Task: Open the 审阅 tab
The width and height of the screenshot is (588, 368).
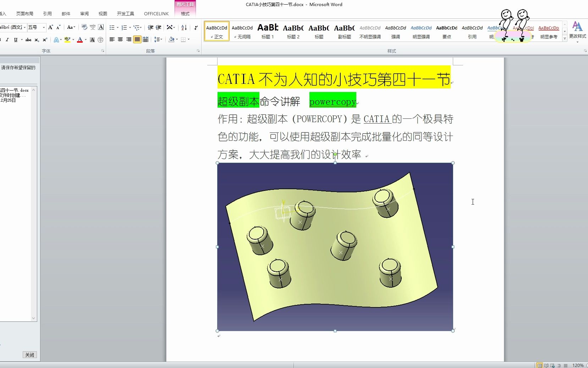Action: tap(84, 14)
